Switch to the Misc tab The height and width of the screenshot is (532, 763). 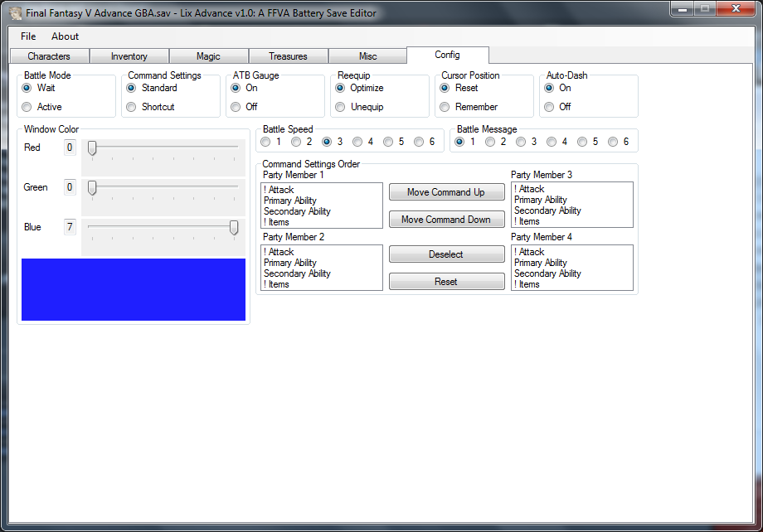[x=368, y=56]
